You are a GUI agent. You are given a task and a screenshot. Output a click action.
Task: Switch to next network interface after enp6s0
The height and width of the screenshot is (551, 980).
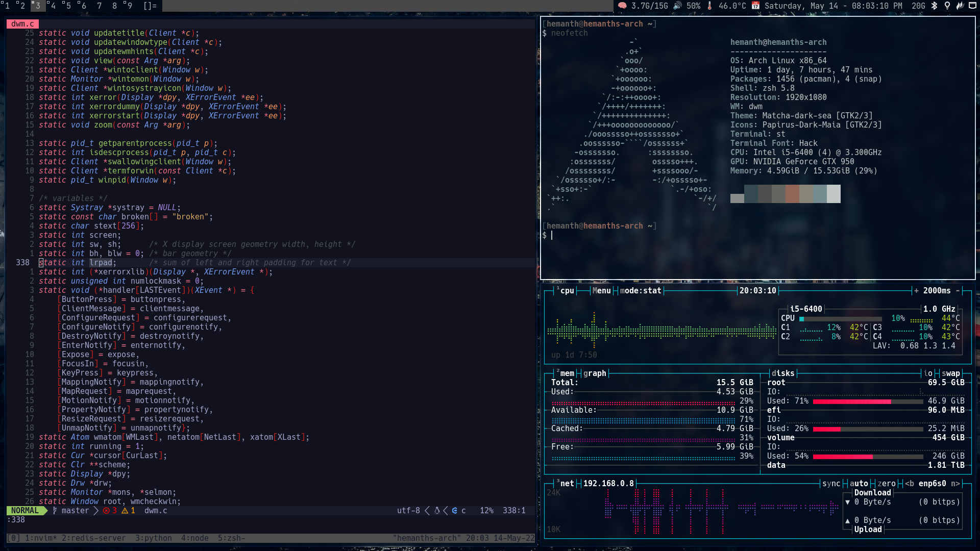coord(955,484)
